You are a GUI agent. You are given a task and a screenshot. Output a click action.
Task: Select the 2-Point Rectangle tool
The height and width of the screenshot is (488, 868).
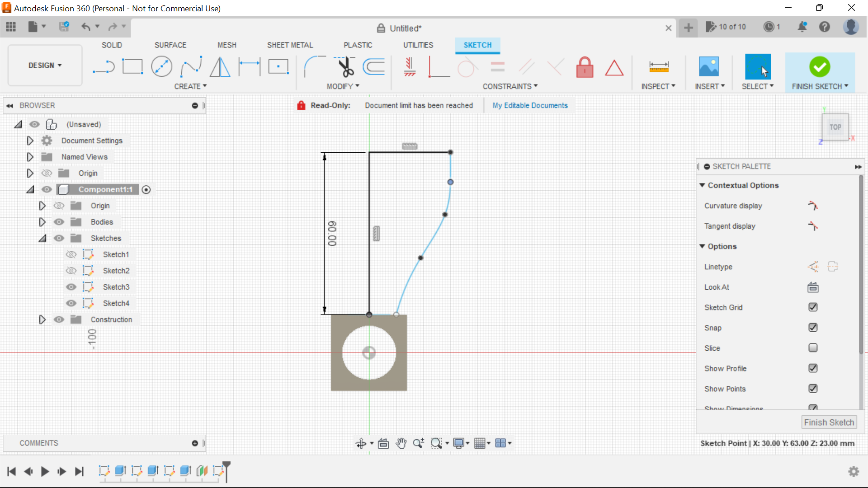[x=132, y=66]
